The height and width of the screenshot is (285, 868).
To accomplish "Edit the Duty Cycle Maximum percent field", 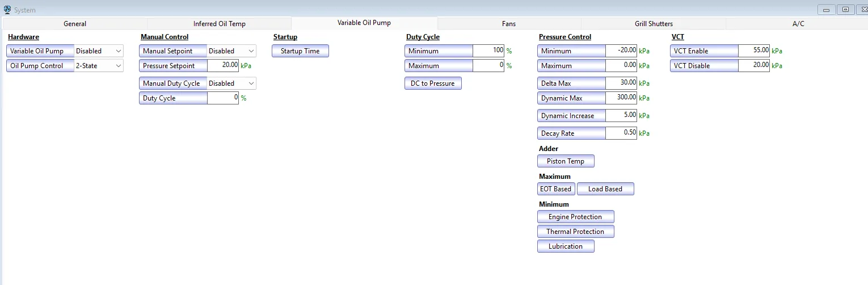I will click(x=488, y=66).
